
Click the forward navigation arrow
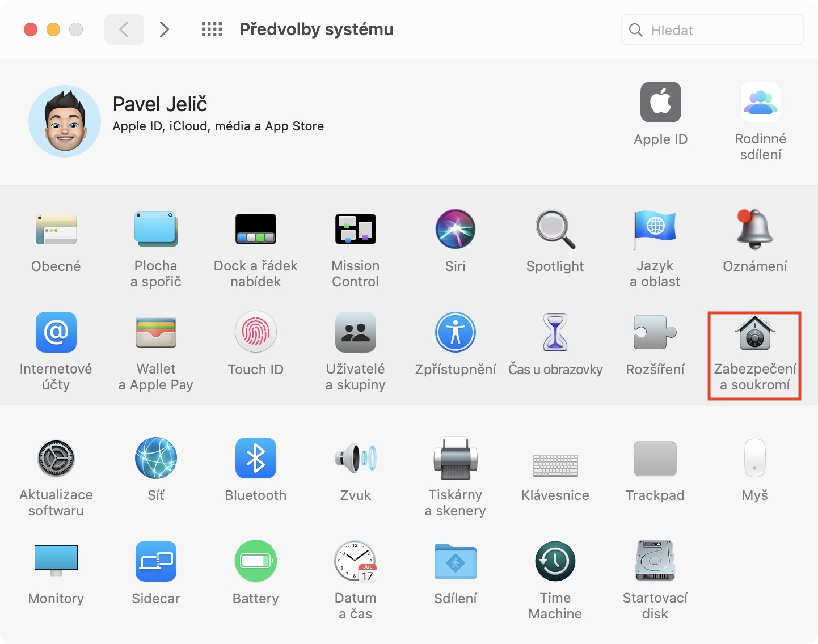[165, 29]
